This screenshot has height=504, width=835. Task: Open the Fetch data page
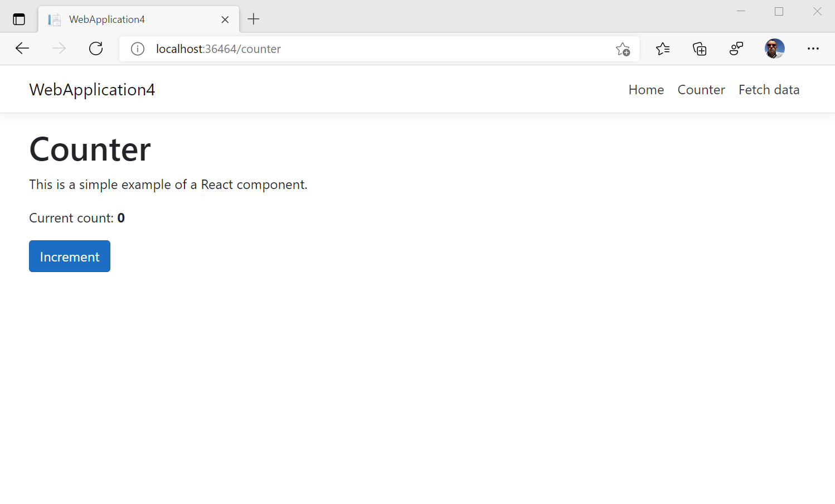coord(769,89)
